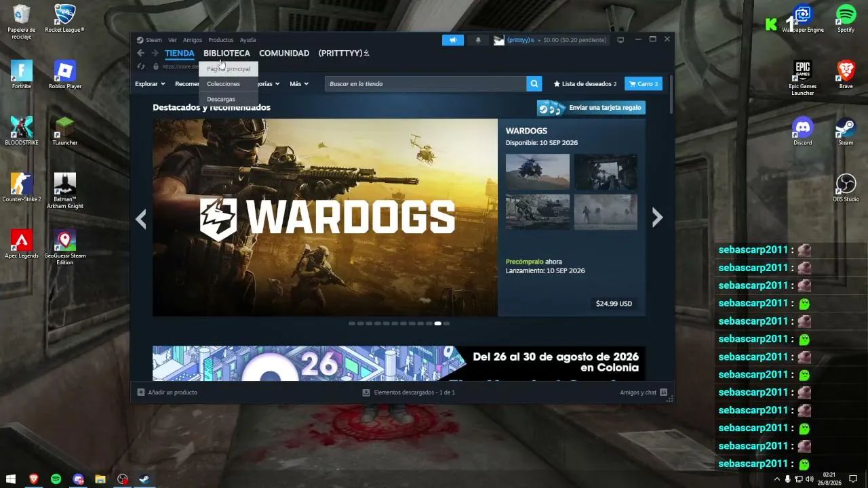Viewport: 868px width, 488px height.
Task: Go back using Steam's back arrow
Action: [140, 53]
